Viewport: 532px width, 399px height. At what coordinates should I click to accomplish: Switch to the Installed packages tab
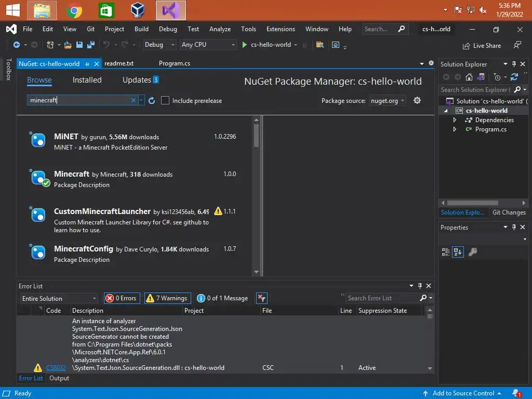click(x=87, y=80)
